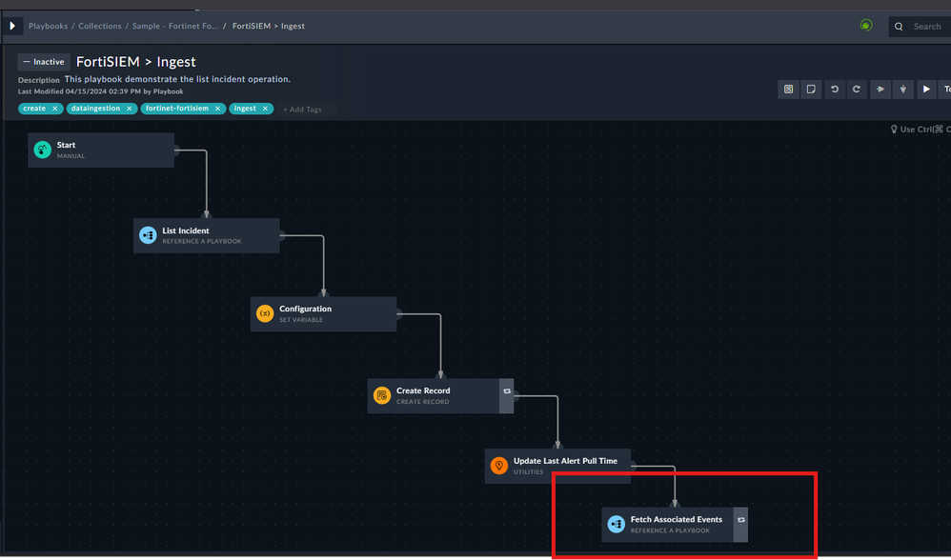Trigger the playbook with the play button
The image size is (951, 560).
[x=926, y=90]
